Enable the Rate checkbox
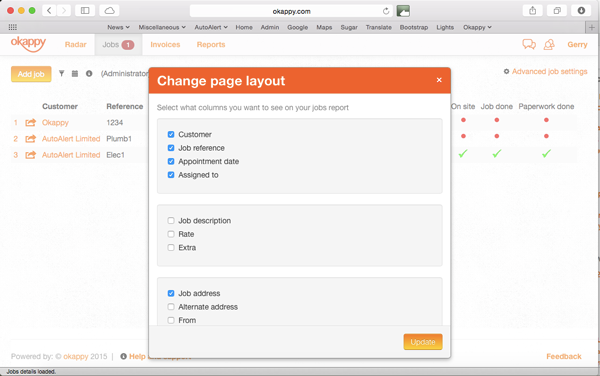 (171, 234)
